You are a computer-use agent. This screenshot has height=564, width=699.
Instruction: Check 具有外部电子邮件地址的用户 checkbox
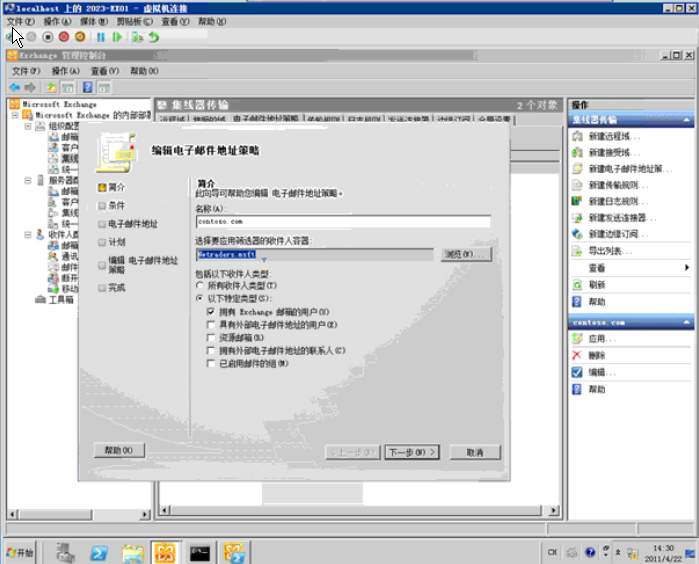coord(211,325)
